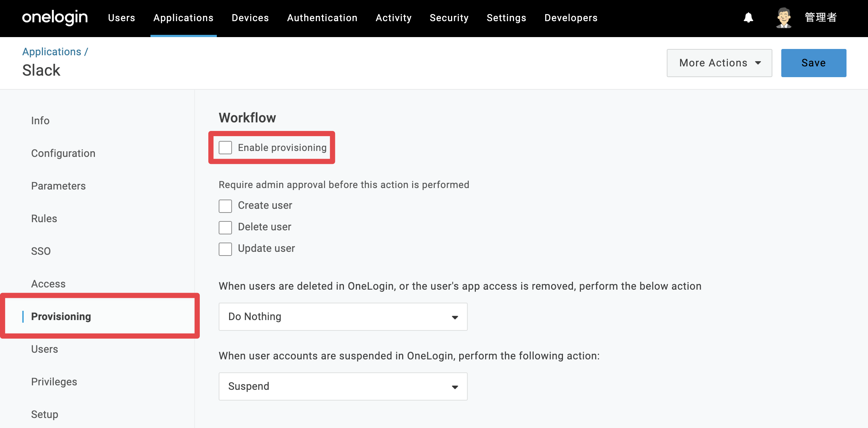
Task: Select the Parameters side tab
Action: coord(58,186)
